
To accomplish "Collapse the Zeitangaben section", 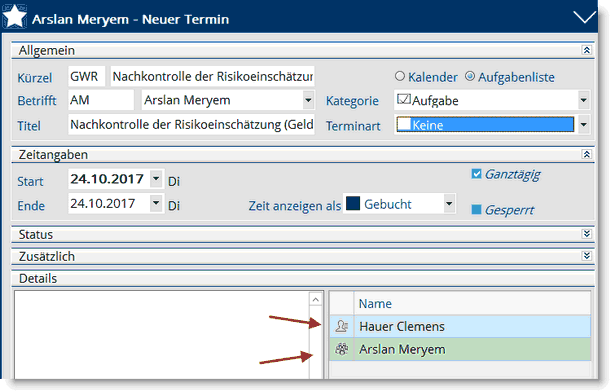I will (x=586, y=154).
